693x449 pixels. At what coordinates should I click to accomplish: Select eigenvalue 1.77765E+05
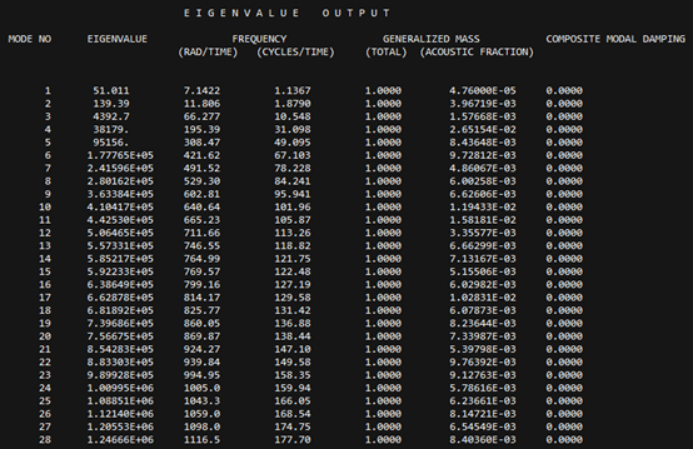coord(120,155)
